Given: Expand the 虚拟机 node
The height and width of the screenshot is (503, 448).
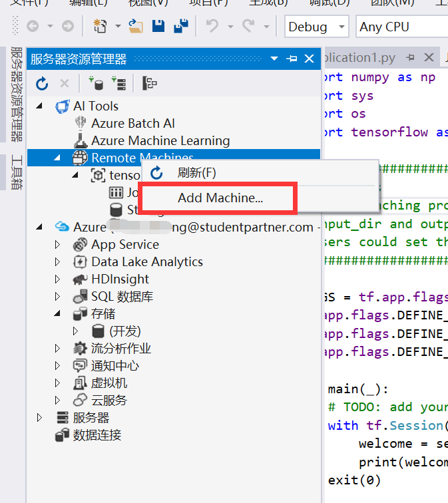Looking at the screenshot, I should 57,383.
